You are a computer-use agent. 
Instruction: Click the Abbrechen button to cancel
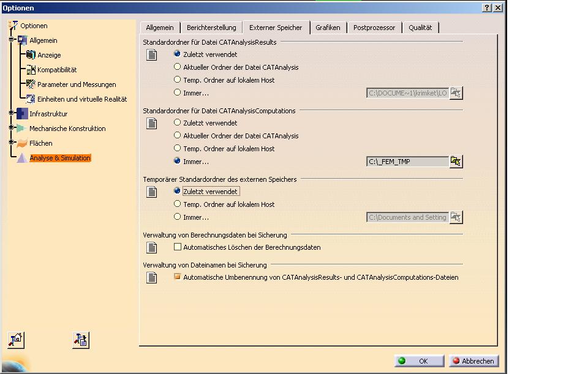(x=473, y=361)
